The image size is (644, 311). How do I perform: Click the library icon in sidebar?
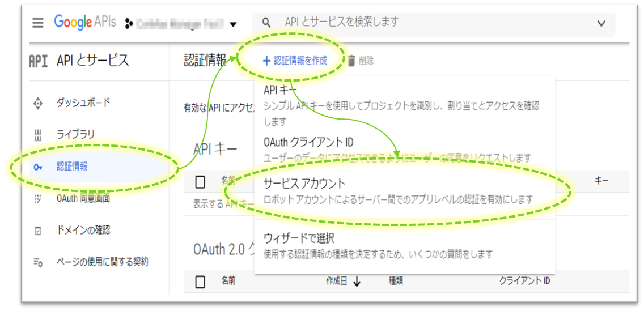coord(38,135)
